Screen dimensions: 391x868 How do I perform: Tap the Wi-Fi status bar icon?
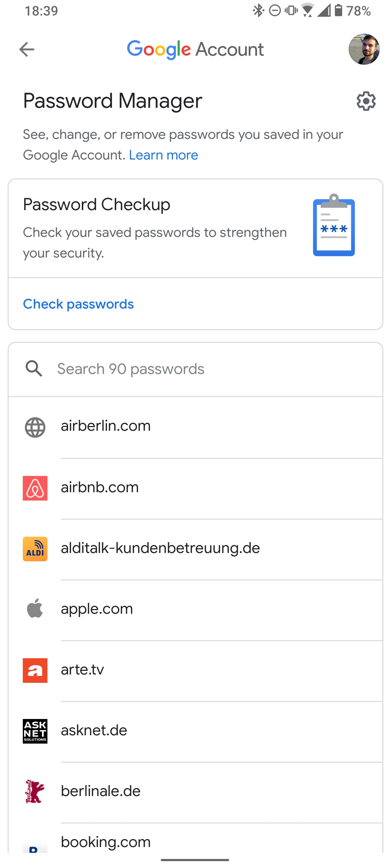coord(307,11)
